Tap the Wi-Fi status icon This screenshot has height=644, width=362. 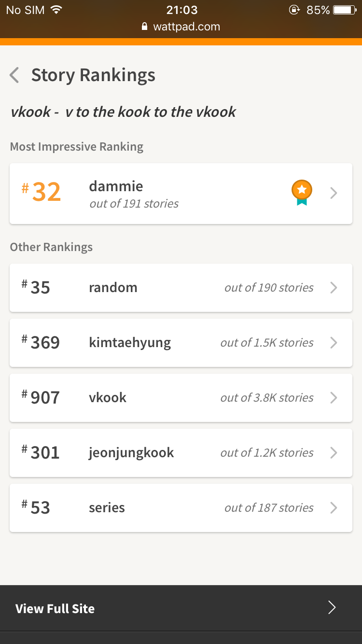(x=56, y=10)
